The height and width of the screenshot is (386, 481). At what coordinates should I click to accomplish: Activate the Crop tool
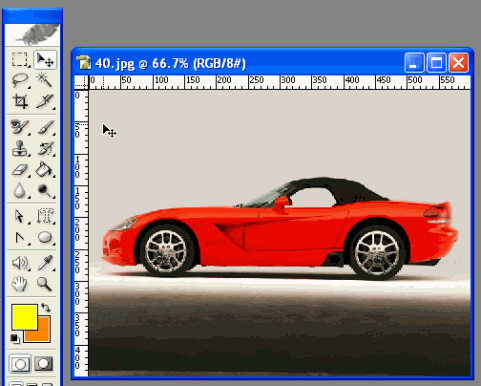[x=20, y=101]
